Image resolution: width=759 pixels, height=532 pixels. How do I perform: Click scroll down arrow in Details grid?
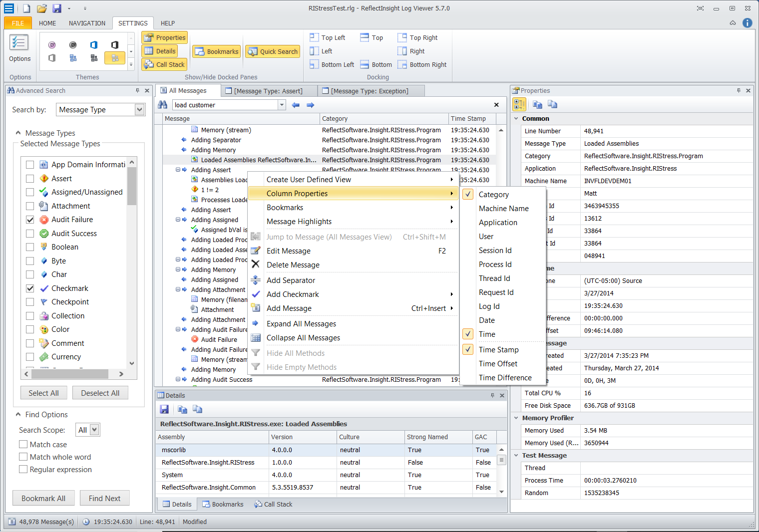[502, 492]
